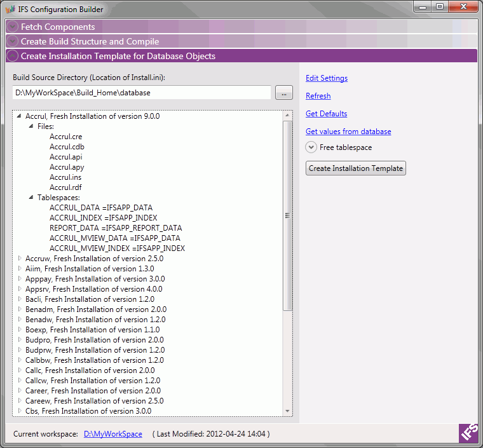Click the tree list scroll up arrow
The height and width of the screenshot is (448, 483).
tap(287, 115)
